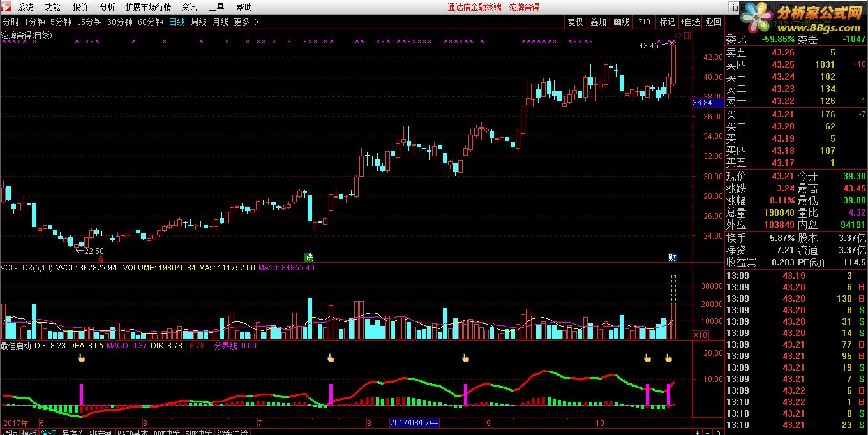The width and height of the screenshot is (868, 435).
Task: Click 另存为 in bottom bar
Action: [73, 432]
